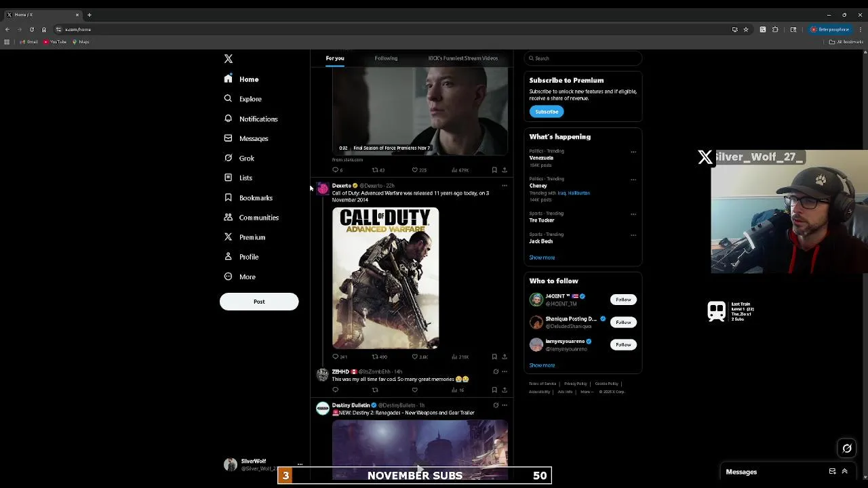Switch to the For you tab
Screen dimensions: 868x488
click(335, 58)
